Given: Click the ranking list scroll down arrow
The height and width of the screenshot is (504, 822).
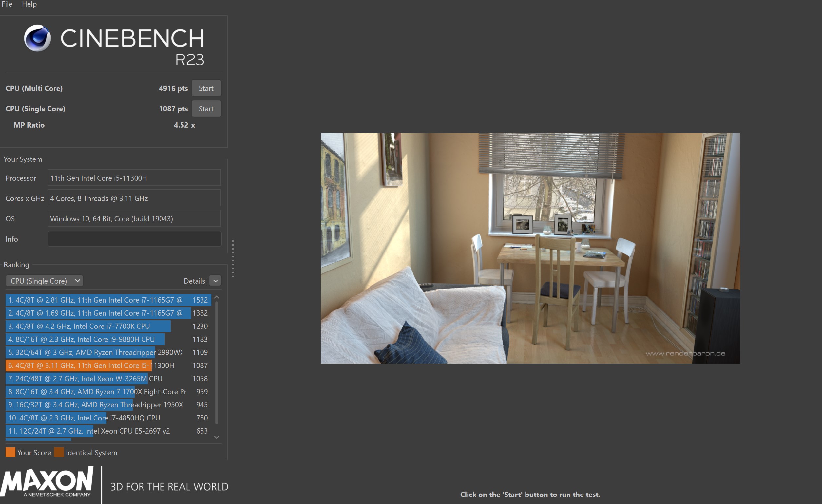Looking at the screenshot, I should tap(217, 437).
